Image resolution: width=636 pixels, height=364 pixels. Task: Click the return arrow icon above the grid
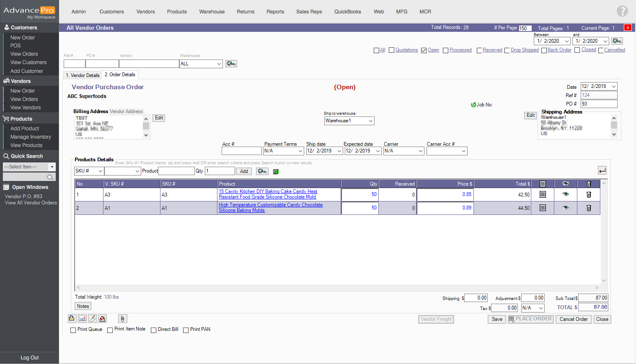[602, 170]
